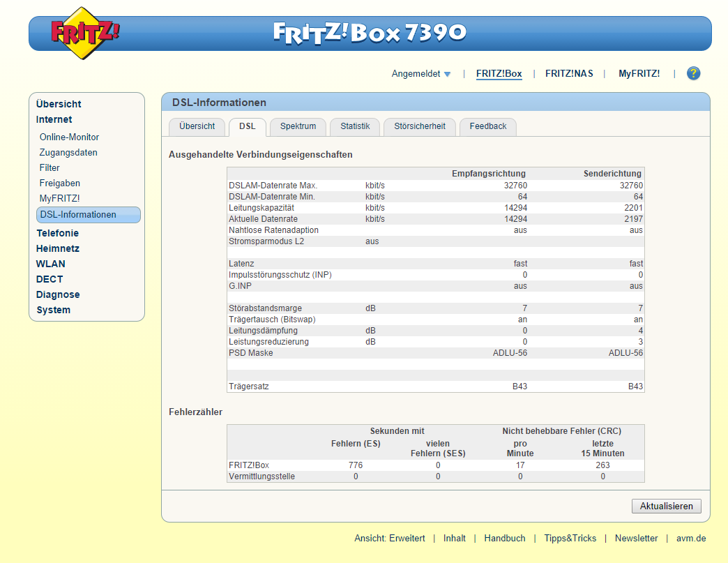This screenshot has height=563, width=728.
Task: Select the Trägertausch (Bitswap) label
Action: coord(272,319)
